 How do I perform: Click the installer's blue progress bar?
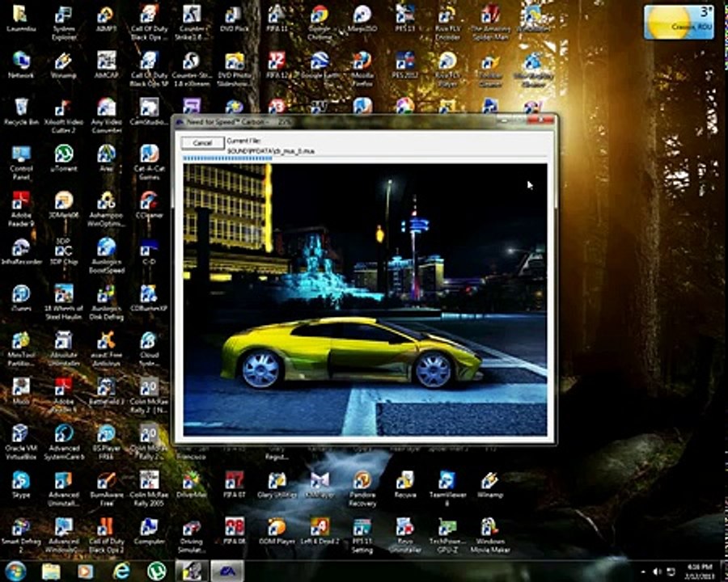[x=227, y=158]
